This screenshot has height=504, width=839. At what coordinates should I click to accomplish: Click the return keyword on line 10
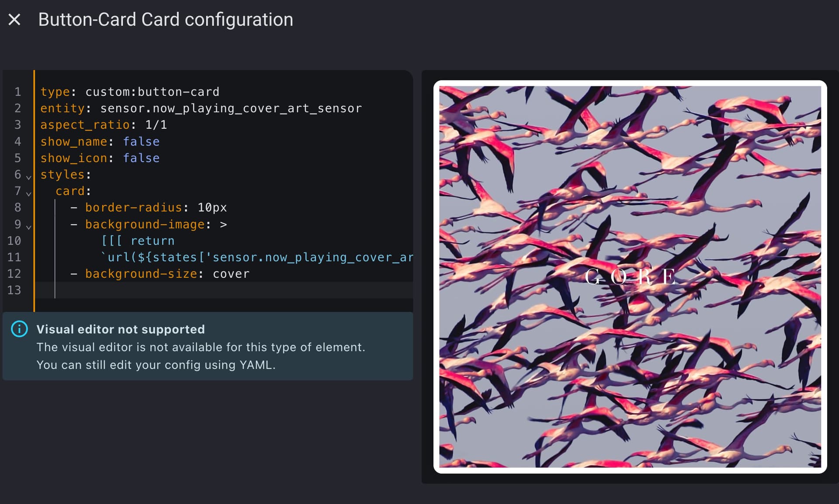pyautogui.click(x=153, y=241)
